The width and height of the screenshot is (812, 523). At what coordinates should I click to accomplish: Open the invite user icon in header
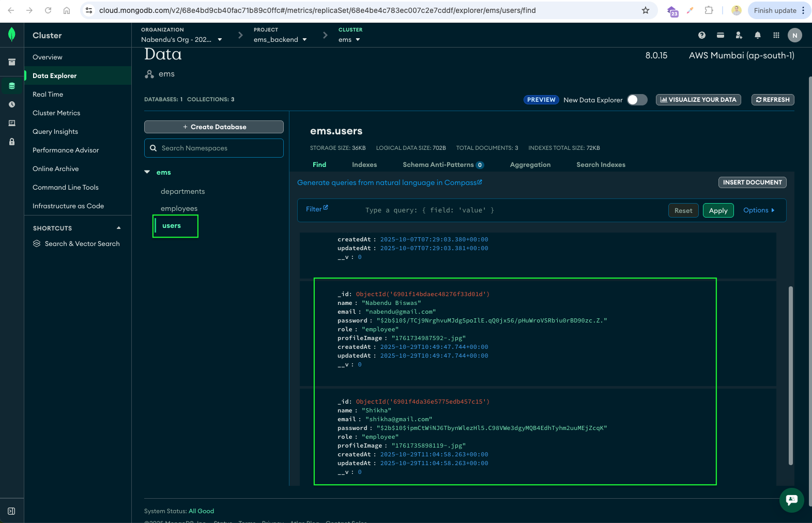(x=739, y=35)
